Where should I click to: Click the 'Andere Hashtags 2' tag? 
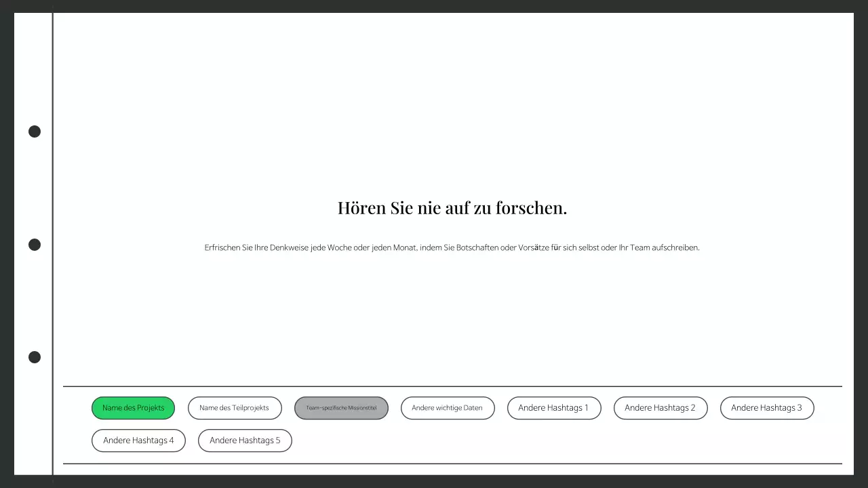660,407
